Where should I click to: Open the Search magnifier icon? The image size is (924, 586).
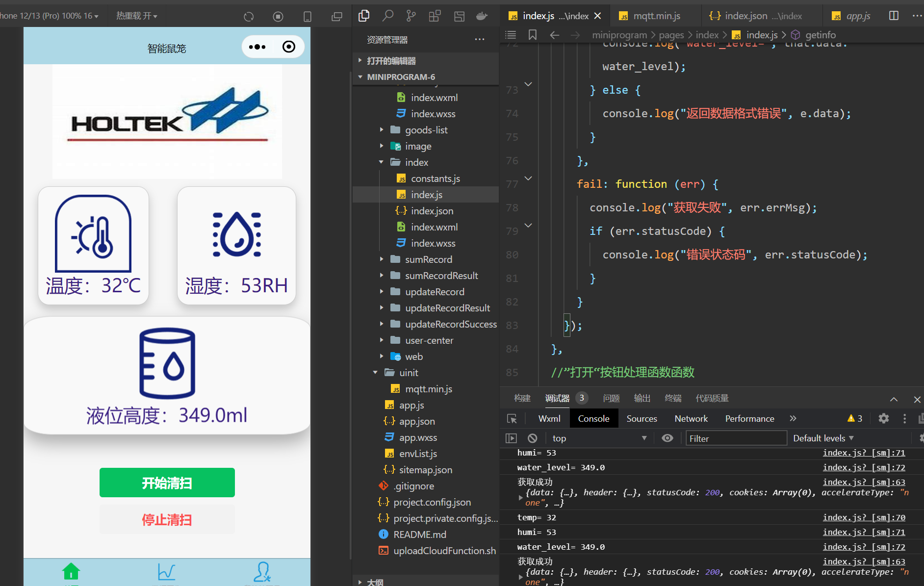click(387, 16)
